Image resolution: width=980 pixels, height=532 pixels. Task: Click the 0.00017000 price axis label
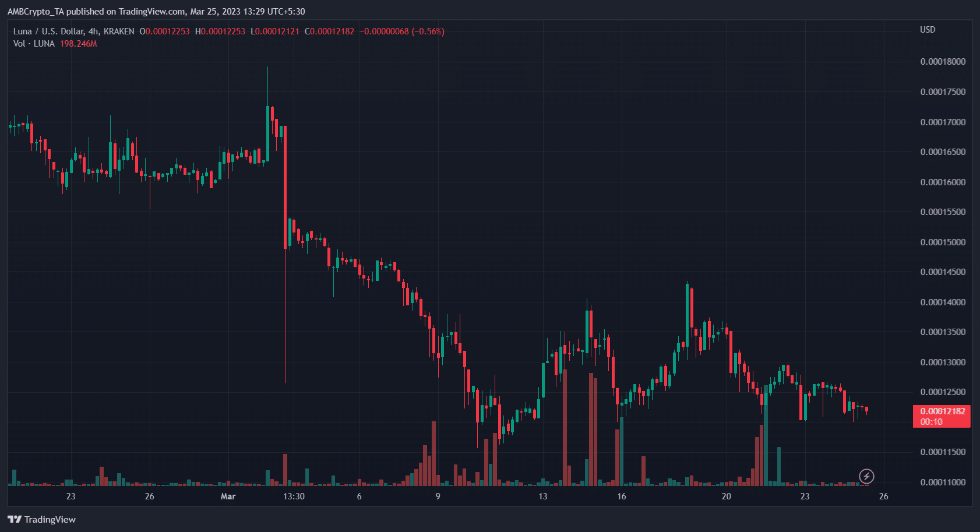click(x=943, y=122)
